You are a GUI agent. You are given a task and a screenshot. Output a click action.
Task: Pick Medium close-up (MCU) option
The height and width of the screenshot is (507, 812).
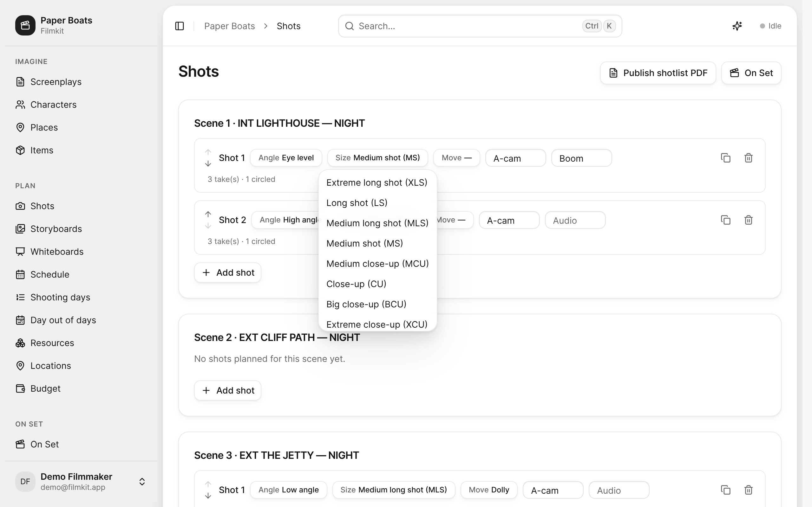coord(377,264)
